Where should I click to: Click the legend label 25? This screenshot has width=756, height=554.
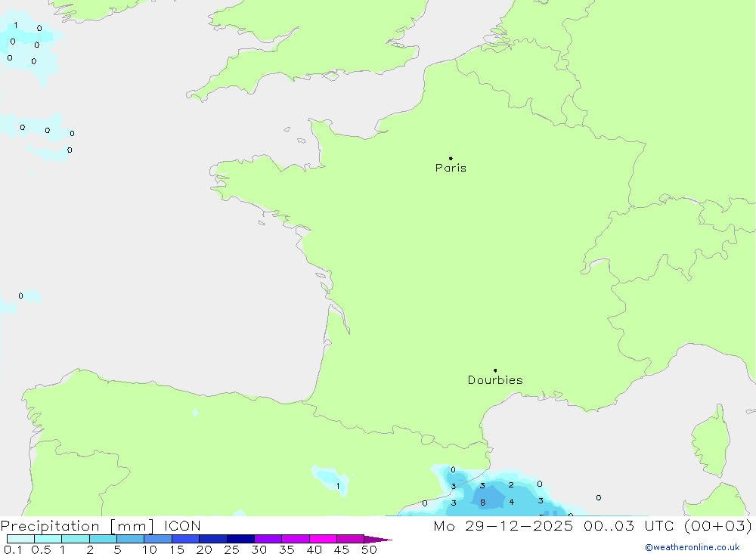click(x=231, y=549)
